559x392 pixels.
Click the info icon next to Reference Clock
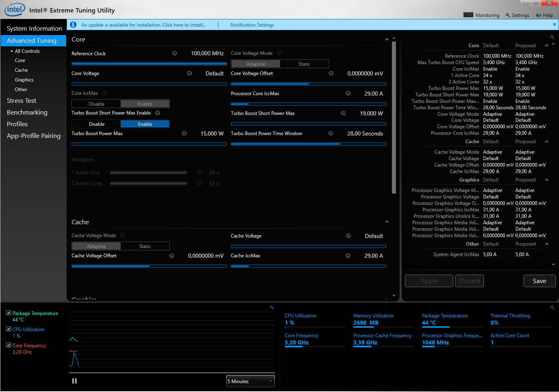tap(174, 53)
